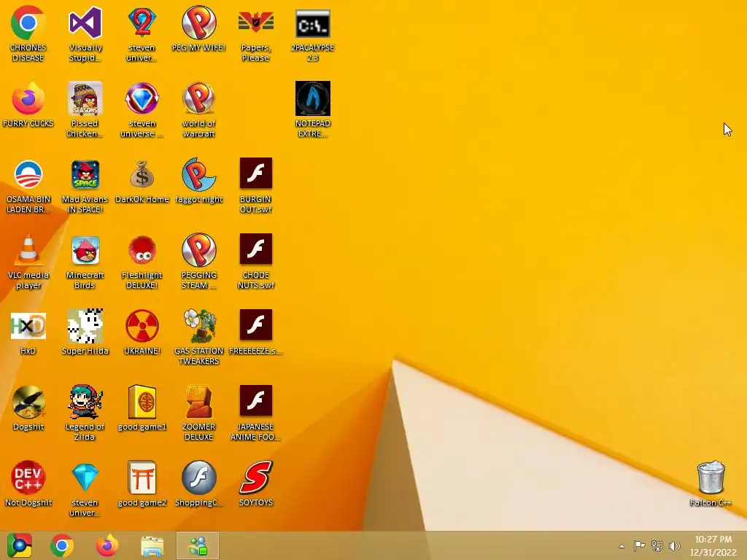This screenshot has height=560, width=747.
Task: Select the red fuzzy ball DELUXE! icon
Action: (142, 250)
